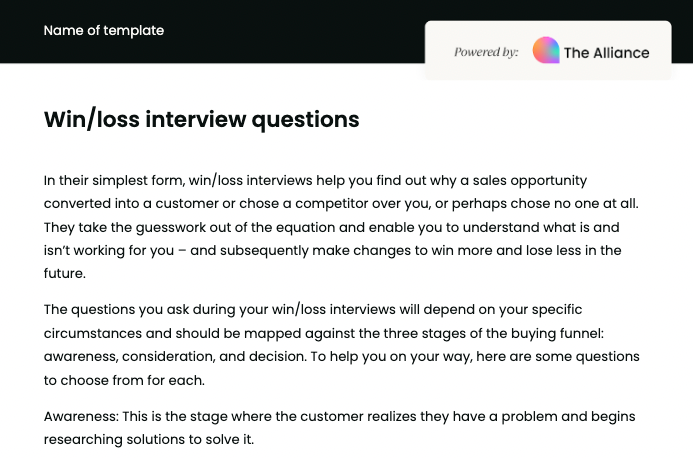Click the line 'researching solutions to solve it.'

(x=149, y=439)
